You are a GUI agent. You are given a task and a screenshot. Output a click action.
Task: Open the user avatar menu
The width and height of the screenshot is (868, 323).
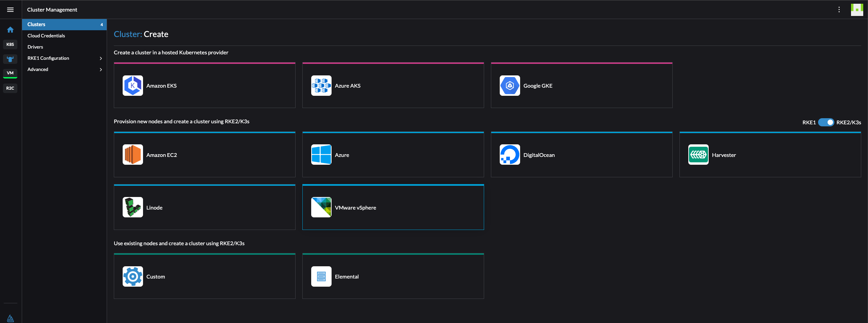point(857,10)
